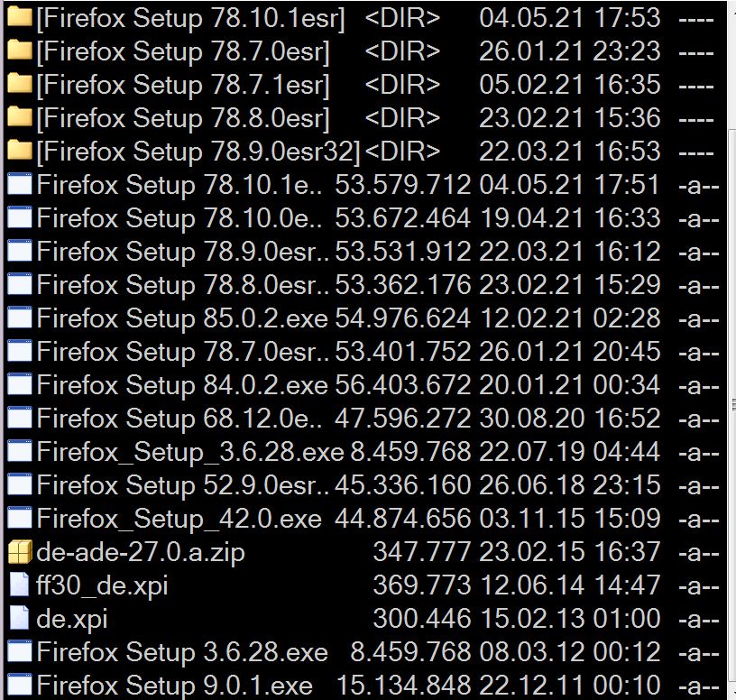Select file name Firefox Setup 9.0.1.exe
This screenshot has width=736, height=700.
[x=175, y=685]
